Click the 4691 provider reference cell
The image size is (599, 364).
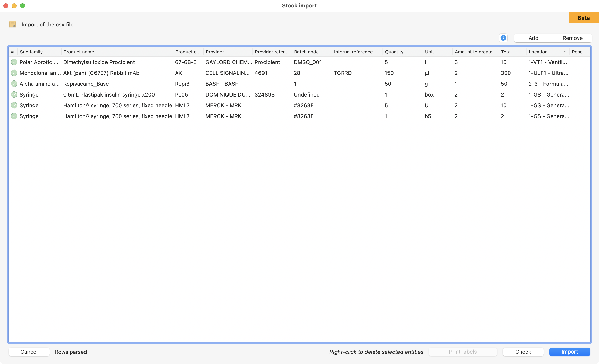(261, 73)
